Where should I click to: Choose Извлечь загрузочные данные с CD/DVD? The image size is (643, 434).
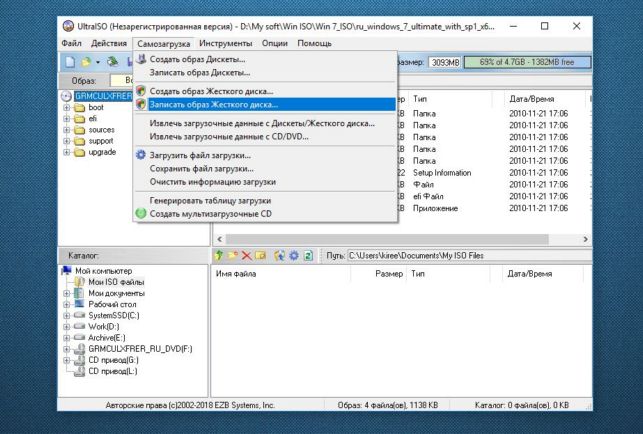pyautogui.click(x=265, y=137)
